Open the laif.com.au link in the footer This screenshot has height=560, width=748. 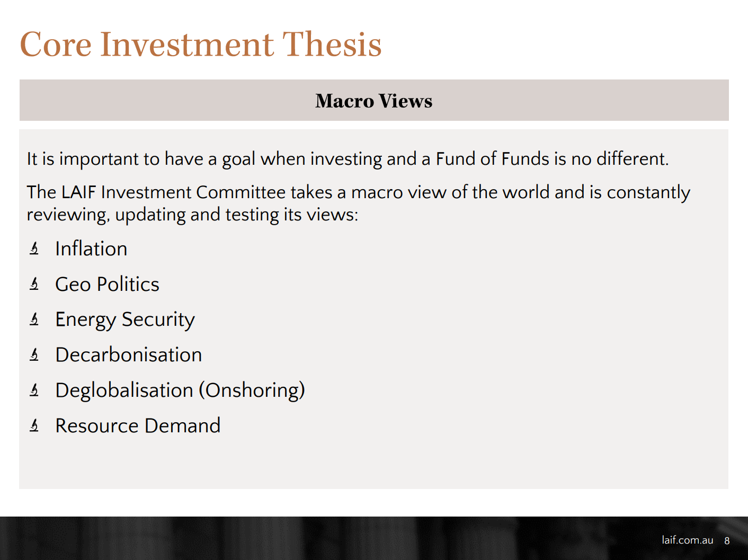(x=687, y=540)
